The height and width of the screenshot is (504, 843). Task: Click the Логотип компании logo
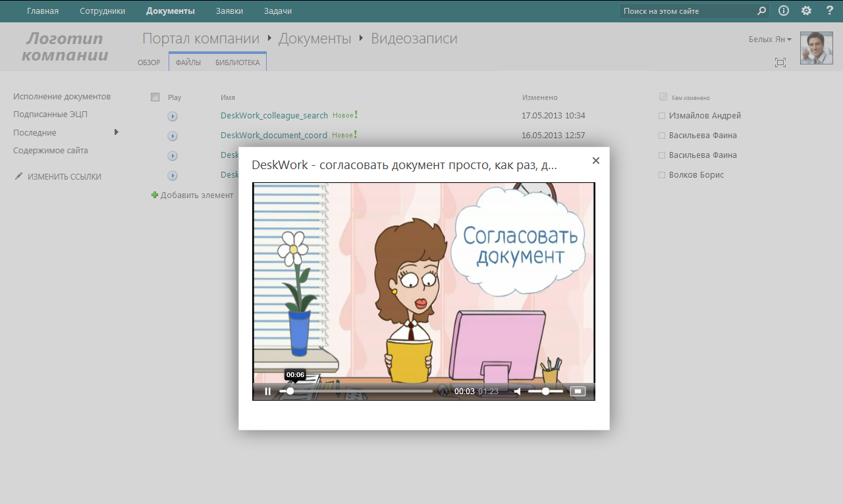click(x=65, y=47)
